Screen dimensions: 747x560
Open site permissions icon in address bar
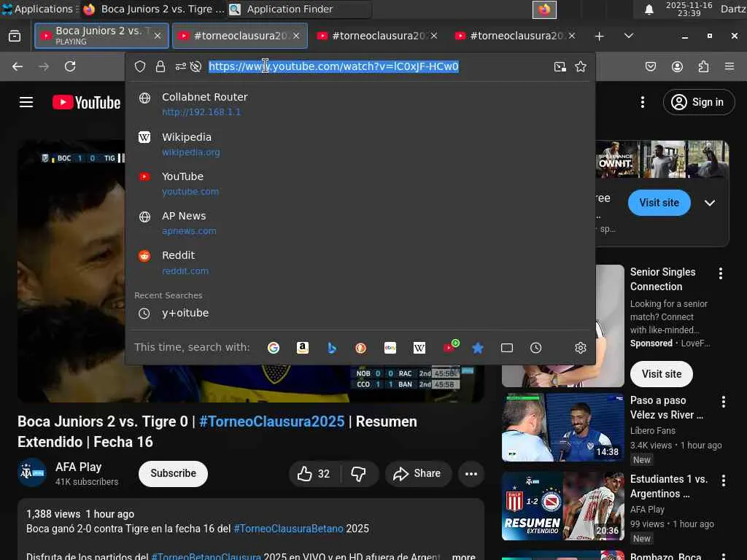[x=181, y=66]
